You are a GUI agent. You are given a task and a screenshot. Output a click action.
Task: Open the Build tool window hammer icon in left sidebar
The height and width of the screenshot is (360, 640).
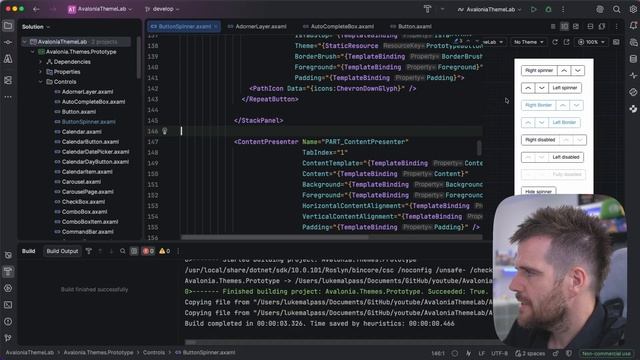tap(8, 271)
